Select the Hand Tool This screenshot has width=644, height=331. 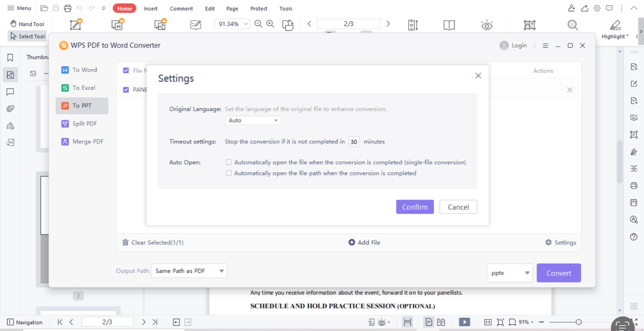(27, 24)
